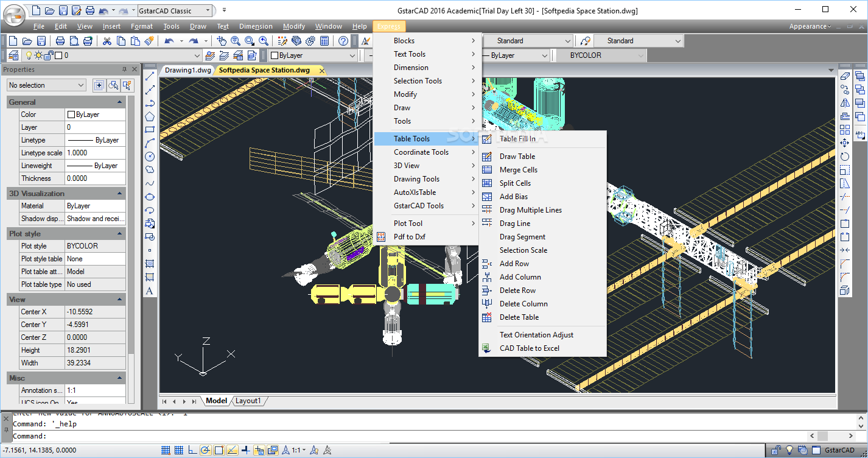Open Blocks submenu in Express menu
The width and height of the screenshot is (868, 458).
427,41
